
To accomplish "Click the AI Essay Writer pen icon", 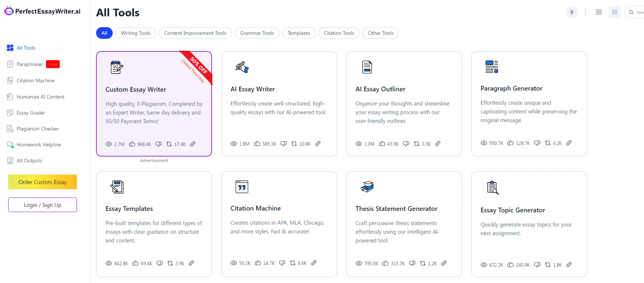I will coord(242,67).
